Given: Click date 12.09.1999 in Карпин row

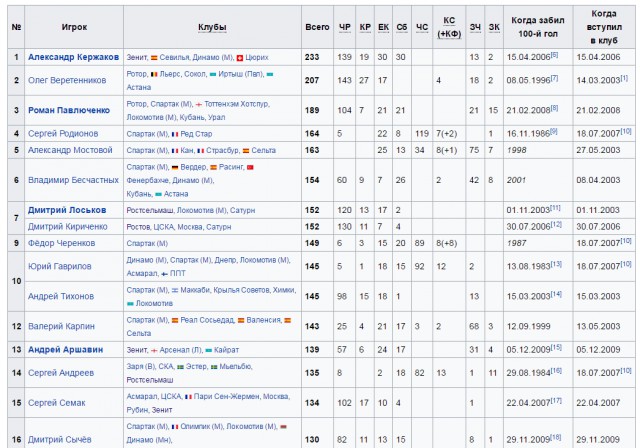Looking at the screenshot, I should pyautogui.click(x=529, y=326).
